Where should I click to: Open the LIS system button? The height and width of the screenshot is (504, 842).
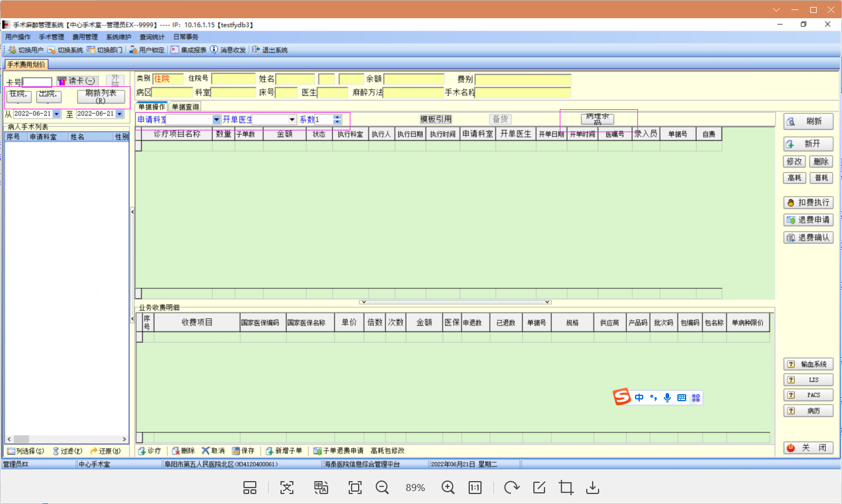(808, 379)
